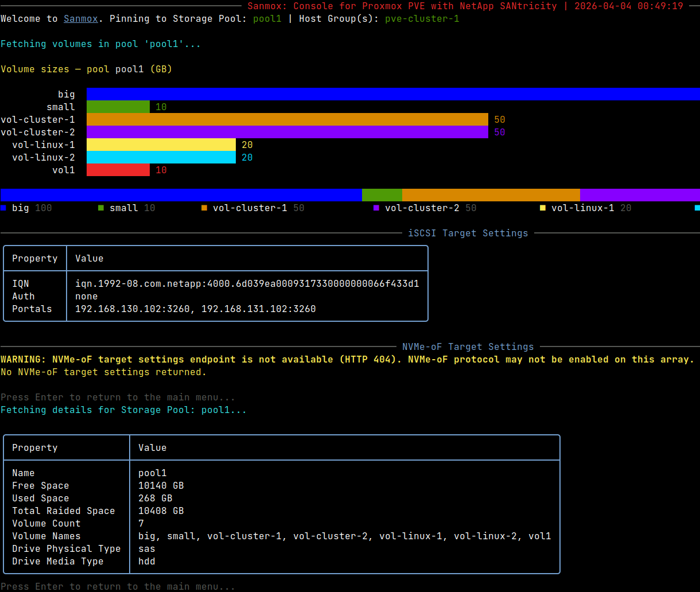Screen dimensions: 700x592
Task: Select the yellow vol-linux-1 bar
Action: 161,145
